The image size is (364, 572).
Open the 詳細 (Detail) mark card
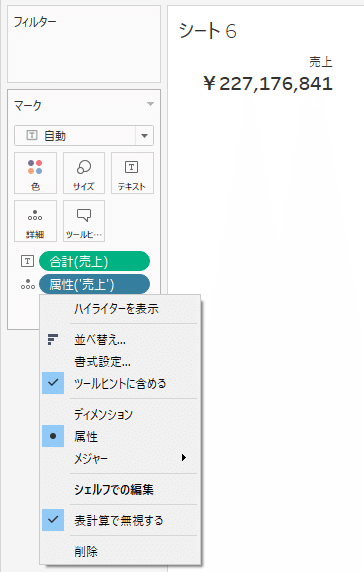[35, 221]
